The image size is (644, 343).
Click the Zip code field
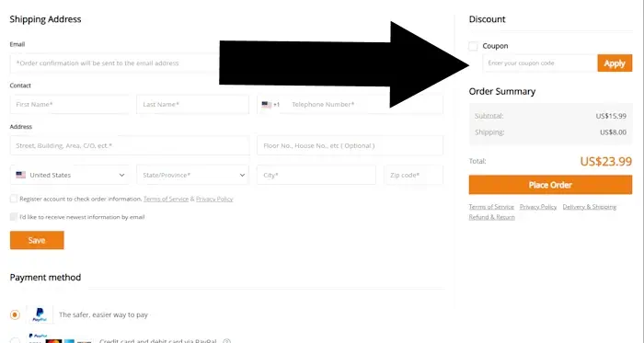point(414,175)
